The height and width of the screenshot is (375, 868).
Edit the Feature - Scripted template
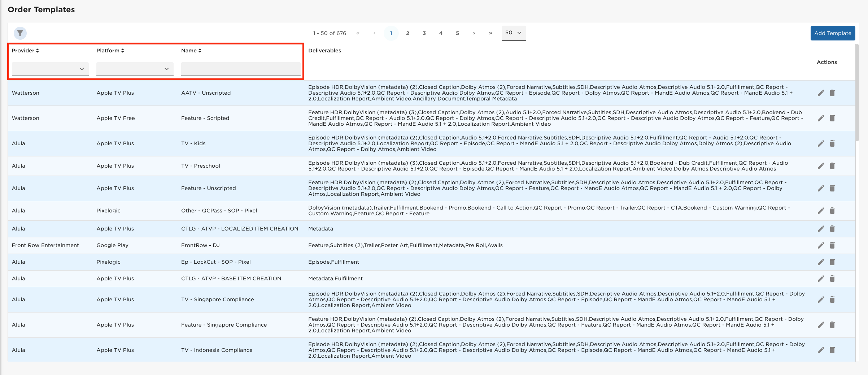pyautogui.click(x=821, y=118)
